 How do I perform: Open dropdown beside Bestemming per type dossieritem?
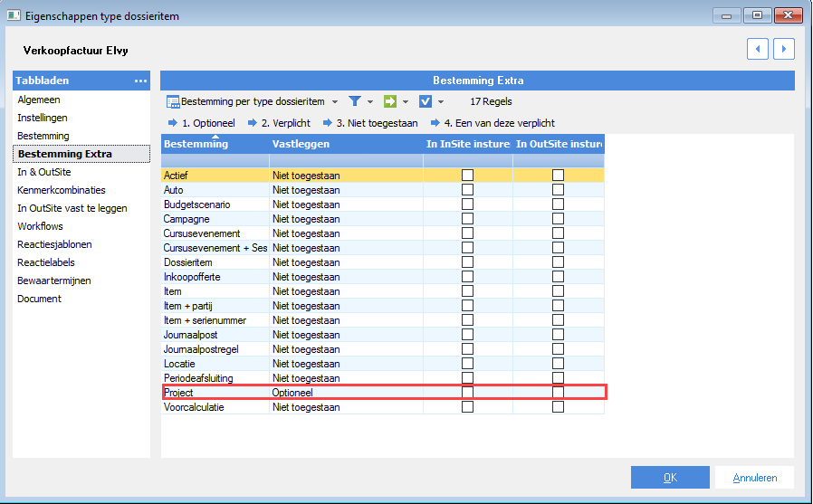(335, 102)
